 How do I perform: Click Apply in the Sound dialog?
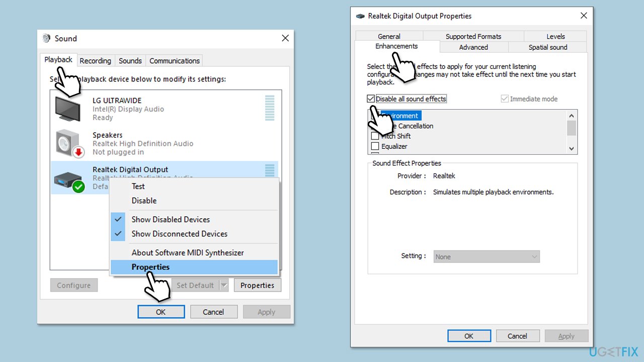266,312
